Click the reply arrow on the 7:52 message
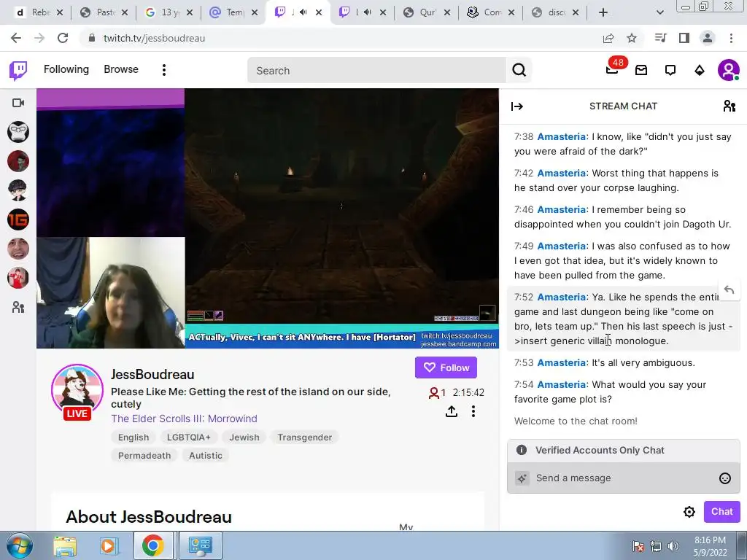 (729, 289)
